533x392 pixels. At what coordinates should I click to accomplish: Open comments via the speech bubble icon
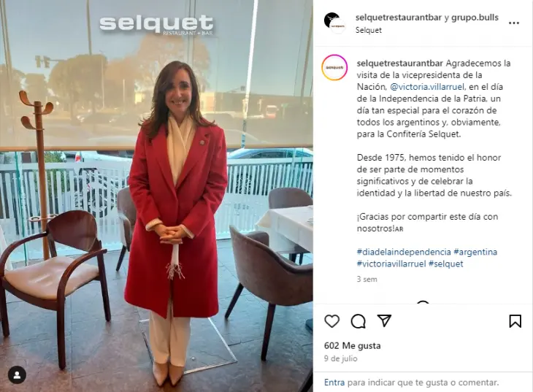pos(358,321)
